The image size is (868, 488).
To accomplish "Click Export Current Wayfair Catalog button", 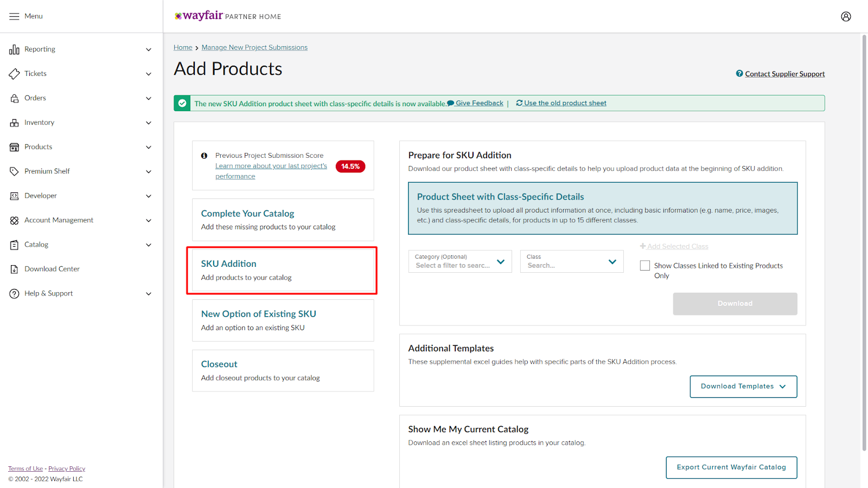I will tap(731, 467).
